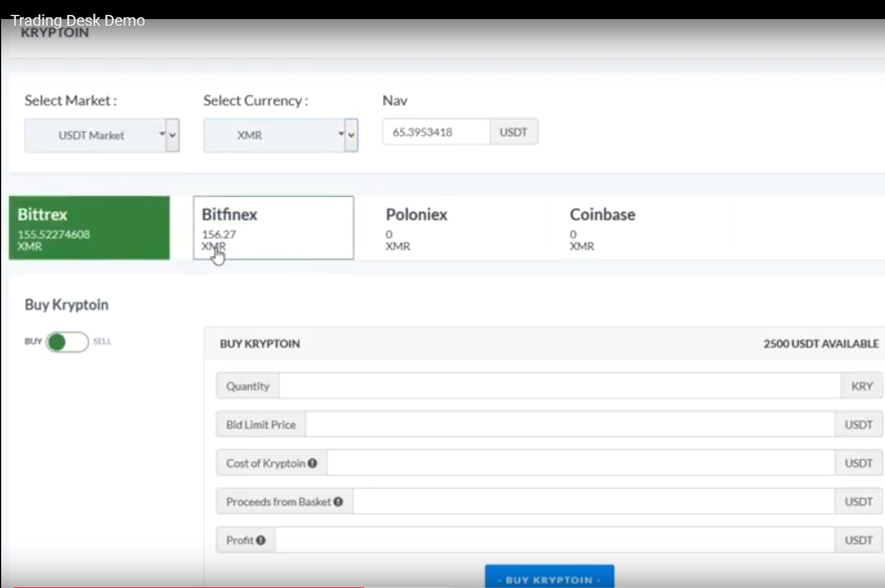Click the BUY label by the switch
The width and height of the screenshot is (885, 588).
[33, 341]
